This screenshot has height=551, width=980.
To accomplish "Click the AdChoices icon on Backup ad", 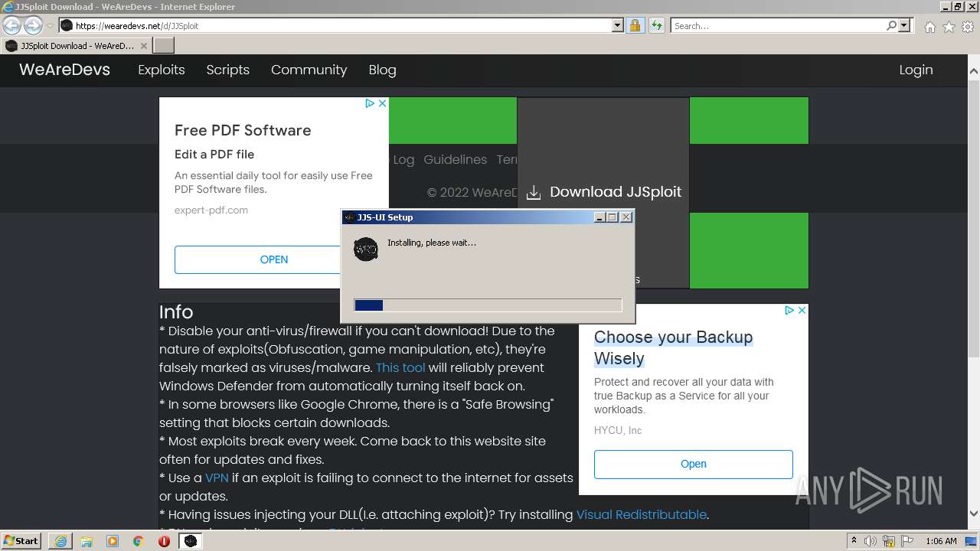I will point(789,310).
